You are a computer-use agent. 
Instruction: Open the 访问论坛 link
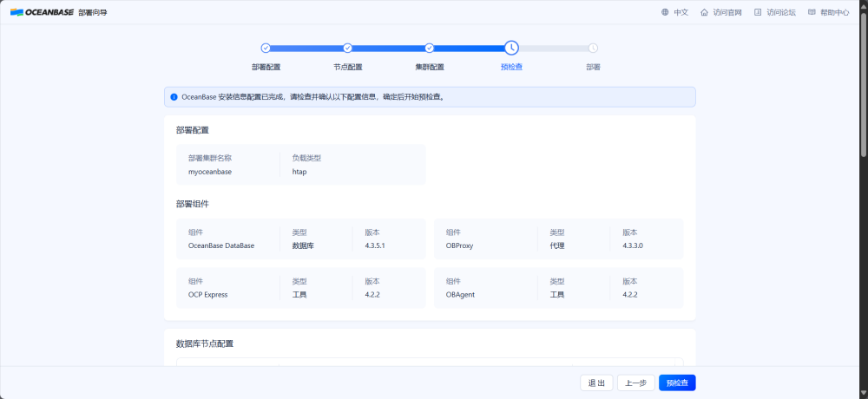click(x=781, y=12)
